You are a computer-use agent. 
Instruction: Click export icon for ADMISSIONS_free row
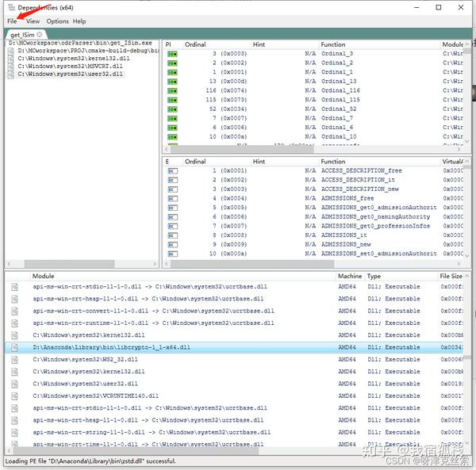pos(172,199)
